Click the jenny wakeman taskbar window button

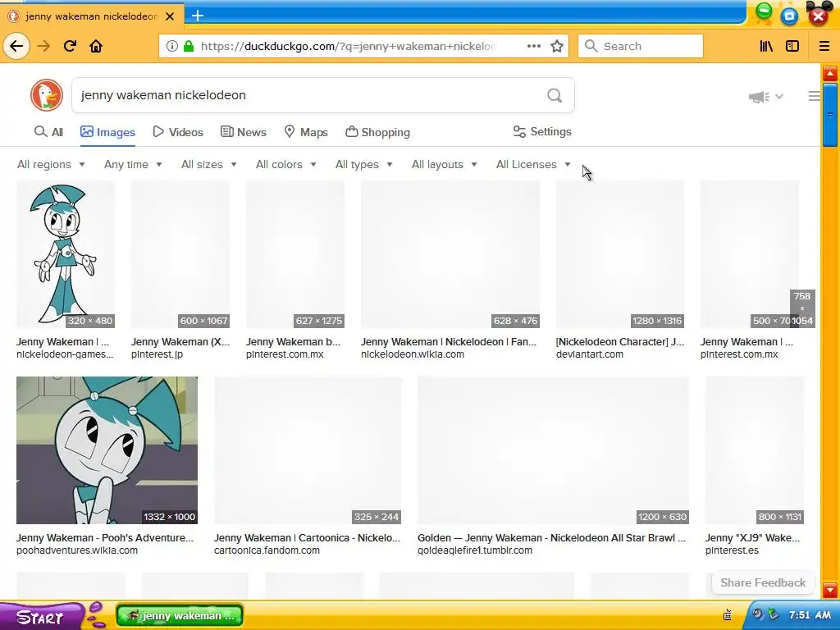179,615
